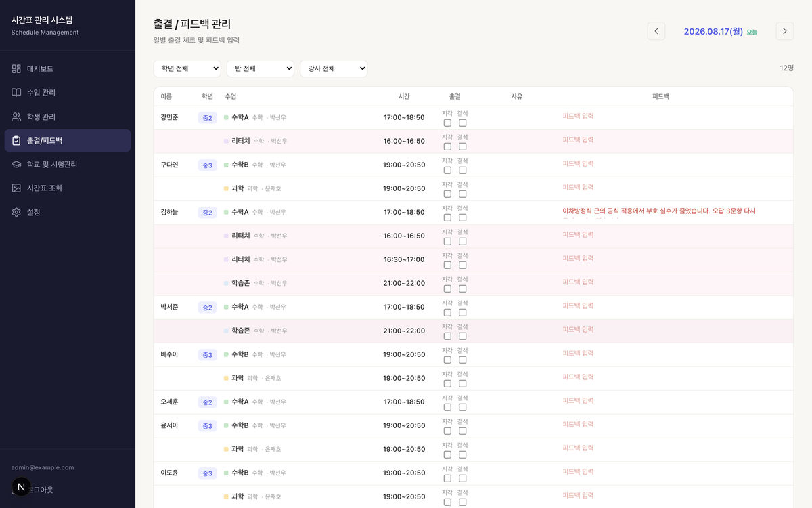The width and height of the screenshot is (812, 508).
Task: Click 피드백 입력 for 김하늘 학습존
Action: pos(578,282)
